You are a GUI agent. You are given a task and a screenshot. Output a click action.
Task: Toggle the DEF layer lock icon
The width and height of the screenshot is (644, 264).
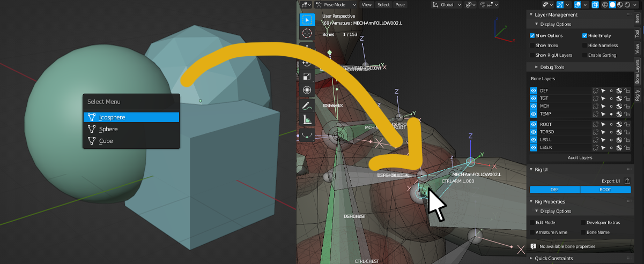(627, 91)
